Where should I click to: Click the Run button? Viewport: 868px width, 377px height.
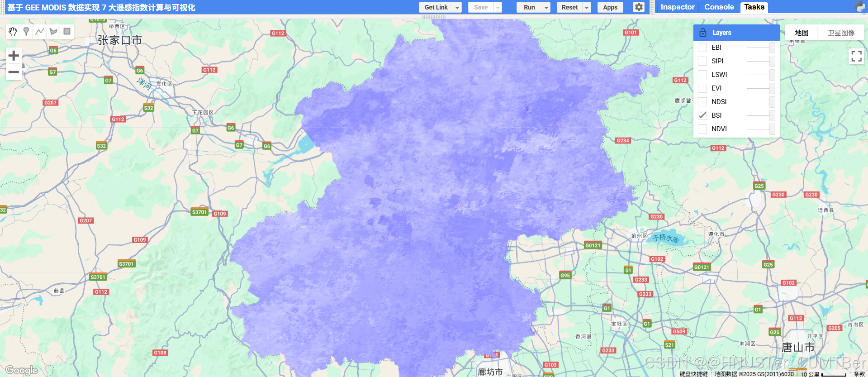529,7
